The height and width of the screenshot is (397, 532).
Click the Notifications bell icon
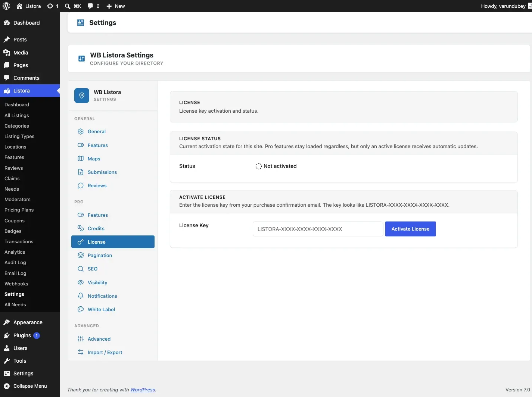(x=81, y=296)
